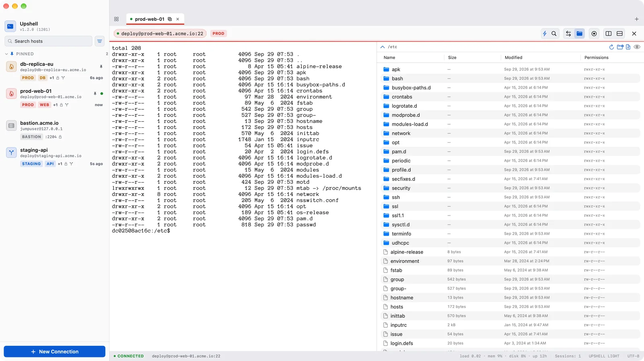
Task: Split the terminal pane horizontally
Action: pyautogui.click(x=620, y=34)
